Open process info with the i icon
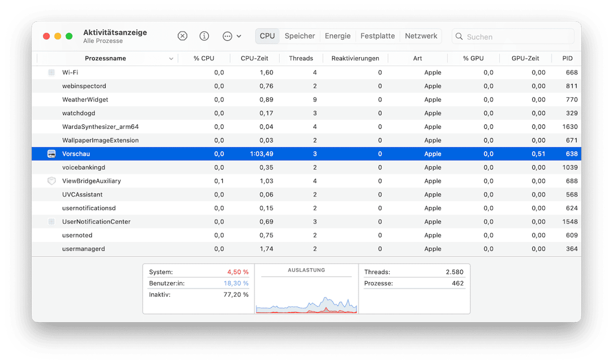 tap(204, 36)
